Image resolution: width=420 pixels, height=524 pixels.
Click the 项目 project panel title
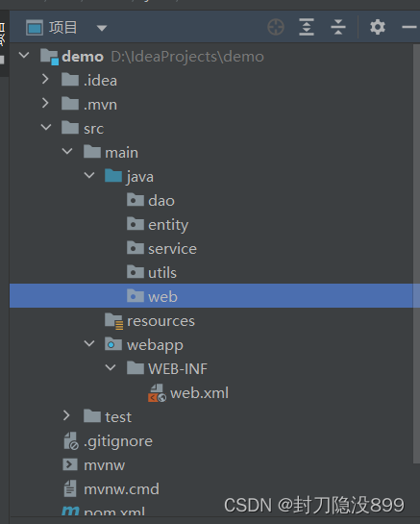63,28
